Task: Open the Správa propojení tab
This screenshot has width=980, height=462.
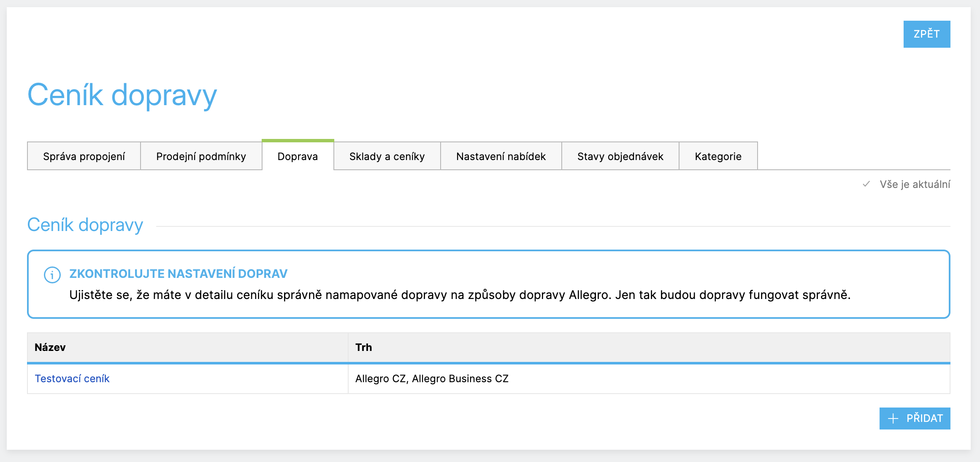Action: coord(84,156)
